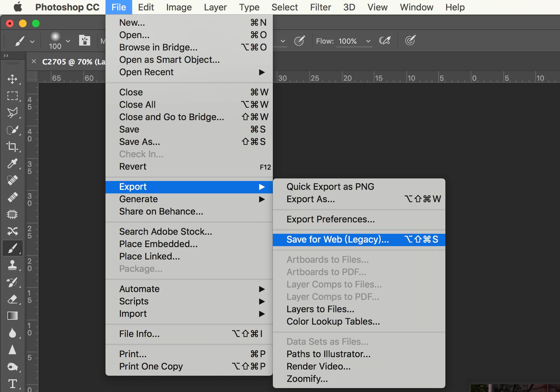Toggle the brush settings panel icon
Screen dimensions: 560x392
pyautogui.click(x=85, y=41)
